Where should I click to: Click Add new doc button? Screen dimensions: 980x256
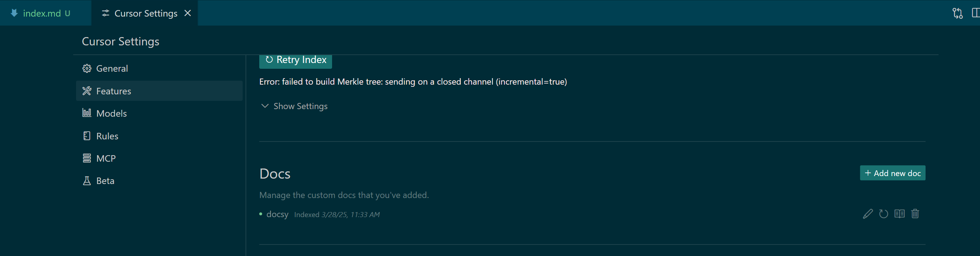[892, 173]
